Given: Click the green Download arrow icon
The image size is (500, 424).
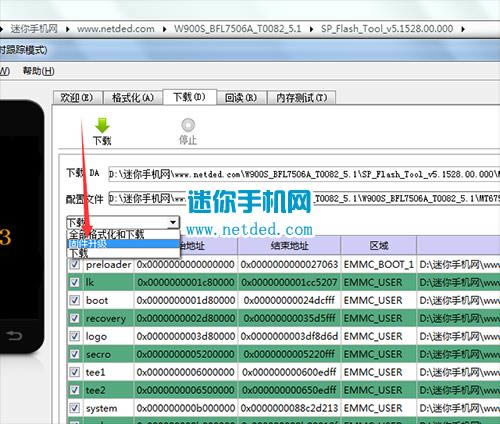Looking at the screenshot, I should tap(102, 125).
